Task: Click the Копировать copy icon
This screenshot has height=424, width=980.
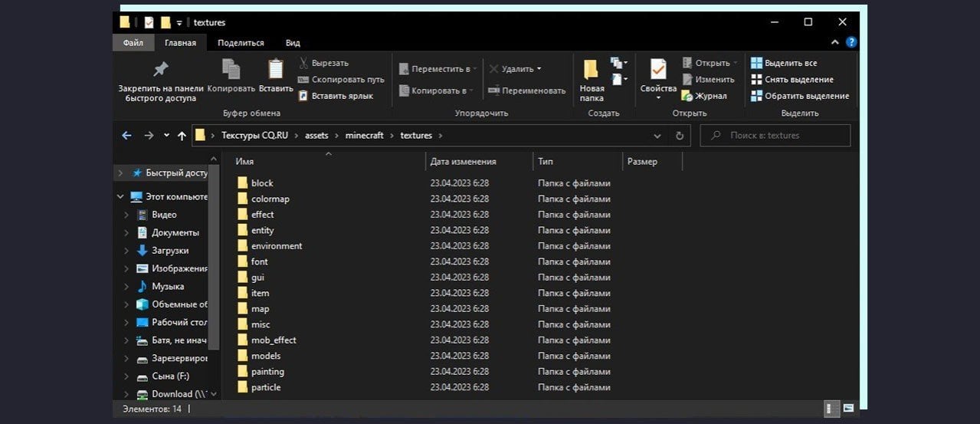Action: pos(231,69)
